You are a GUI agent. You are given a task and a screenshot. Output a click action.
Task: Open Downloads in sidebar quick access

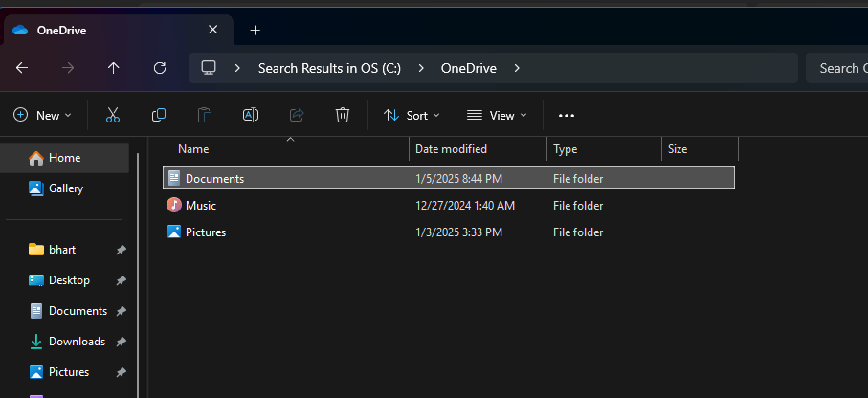pos(65,341)
